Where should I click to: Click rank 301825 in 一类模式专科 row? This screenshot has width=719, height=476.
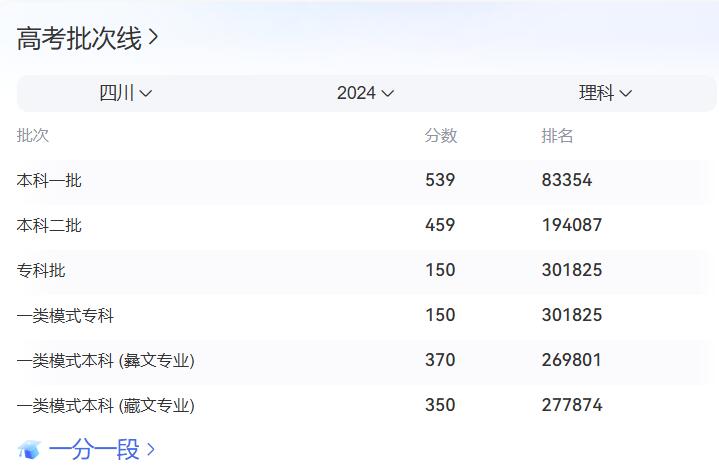[572, 315]
